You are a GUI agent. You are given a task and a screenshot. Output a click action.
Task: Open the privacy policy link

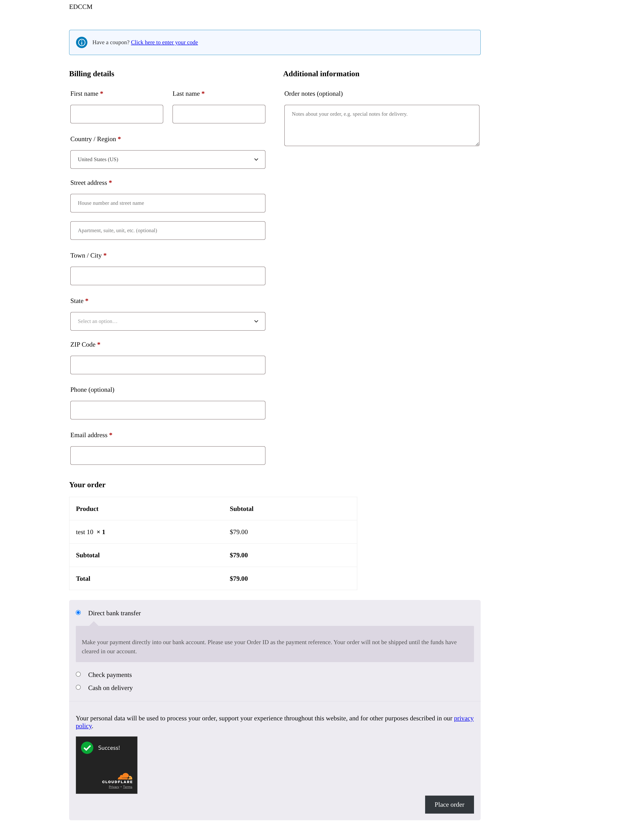point(463,718)
